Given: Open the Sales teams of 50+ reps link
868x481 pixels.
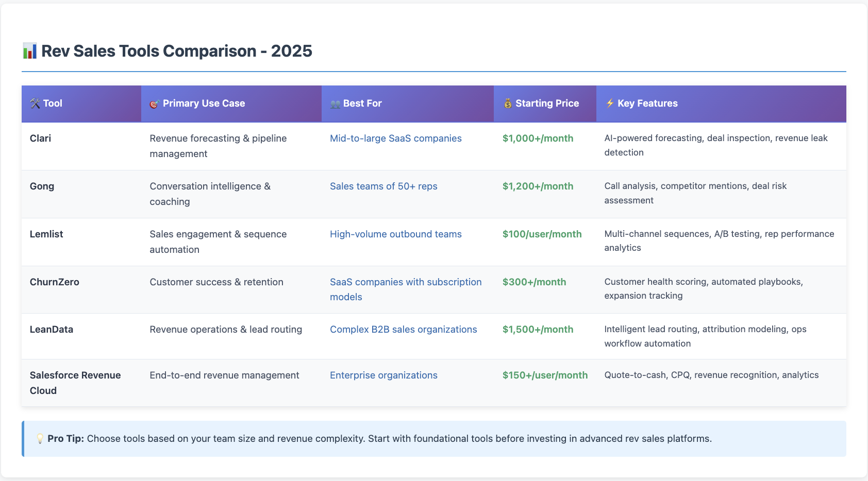Looking at the screenshot, I should (383, 186).
